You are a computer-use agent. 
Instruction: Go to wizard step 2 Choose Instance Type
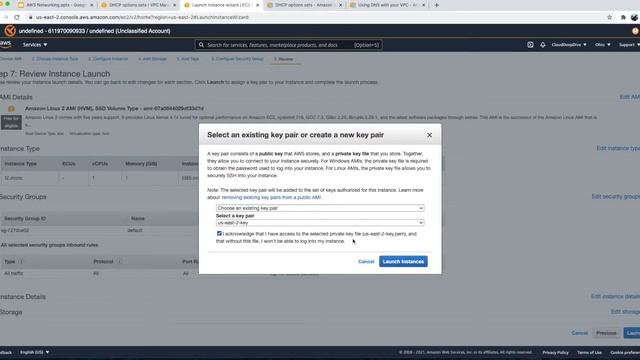(x=55, y=59)
